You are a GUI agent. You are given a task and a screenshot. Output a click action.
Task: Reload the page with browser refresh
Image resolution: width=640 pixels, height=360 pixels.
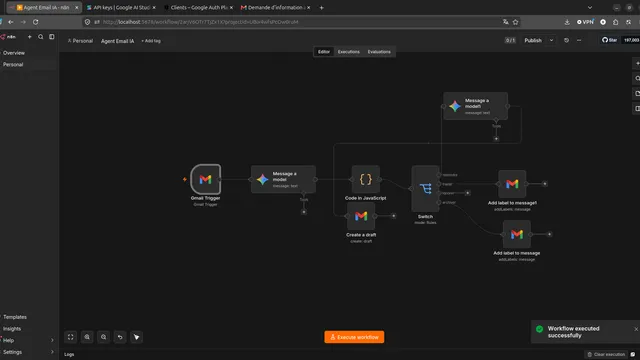tap(36, 22)
